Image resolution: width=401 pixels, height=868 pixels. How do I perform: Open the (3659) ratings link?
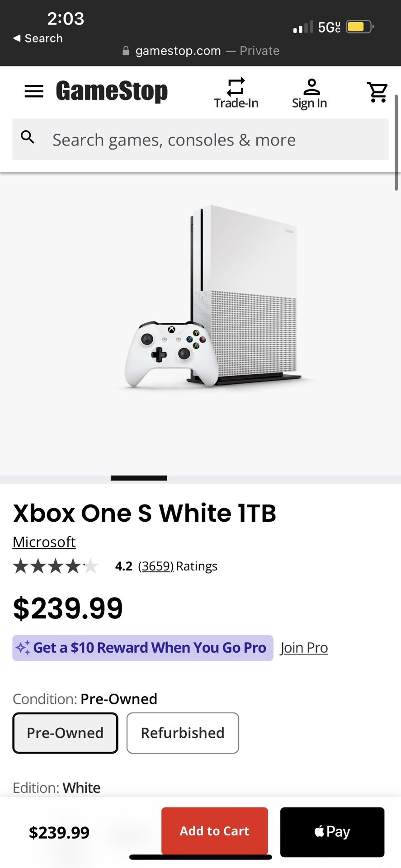click(156, 566)
